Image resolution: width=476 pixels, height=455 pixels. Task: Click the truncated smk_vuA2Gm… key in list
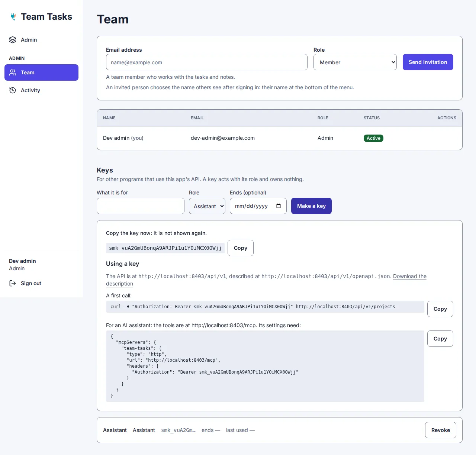[x=178, y=430]
